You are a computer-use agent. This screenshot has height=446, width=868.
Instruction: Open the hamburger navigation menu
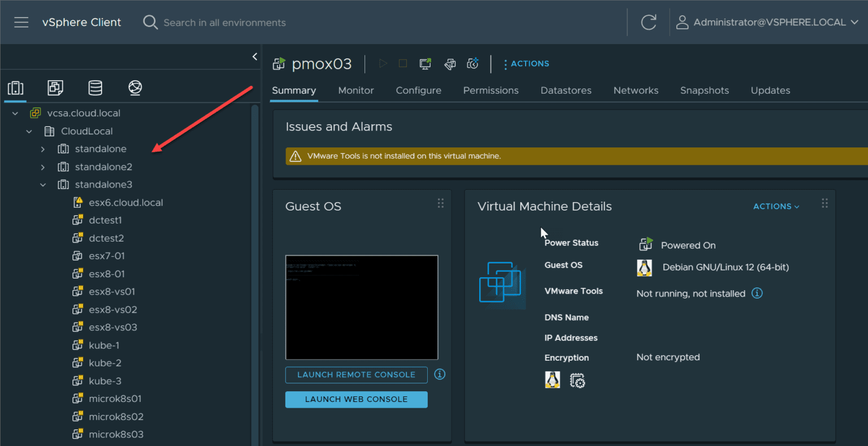coord(21,22)
